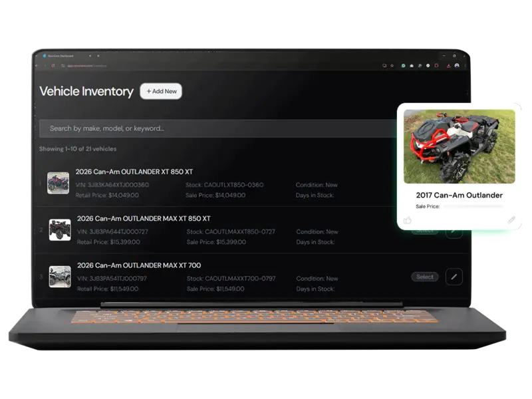Click the red extension icon in the browser toolbar
Viewport: 532px width, 399px height.
[436, 65]
